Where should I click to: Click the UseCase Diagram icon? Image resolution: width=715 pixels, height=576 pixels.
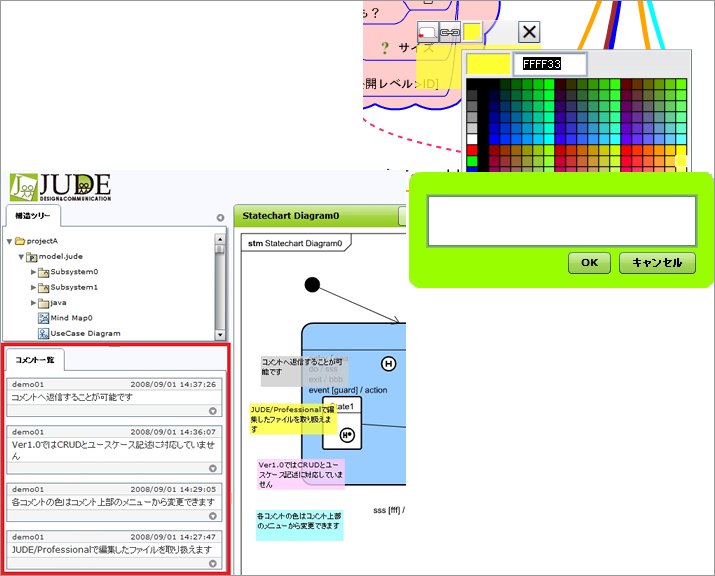pyautogui.click(x=43, y=334)
